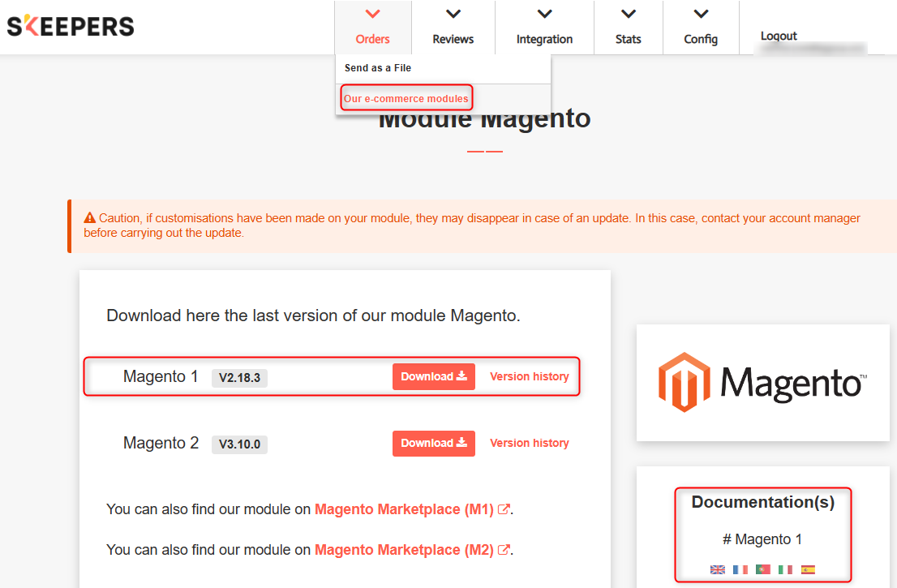The height and width of the screenshot is (588, 897).
Task: Select Send as a File
Action: click(x=378, y=68)
